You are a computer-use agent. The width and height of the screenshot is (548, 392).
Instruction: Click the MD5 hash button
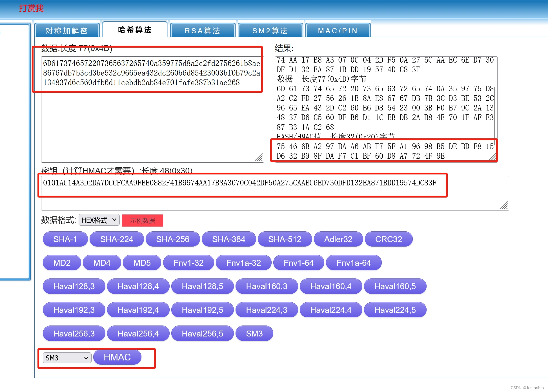coord(142,263)
